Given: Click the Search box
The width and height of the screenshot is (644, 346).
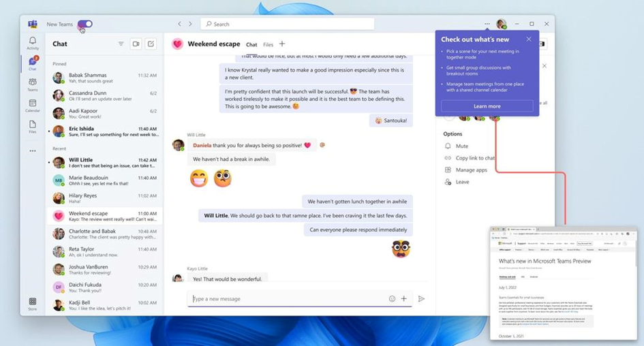Looking at the screenshot, I should pyautogui.click(x=288, y=24).
